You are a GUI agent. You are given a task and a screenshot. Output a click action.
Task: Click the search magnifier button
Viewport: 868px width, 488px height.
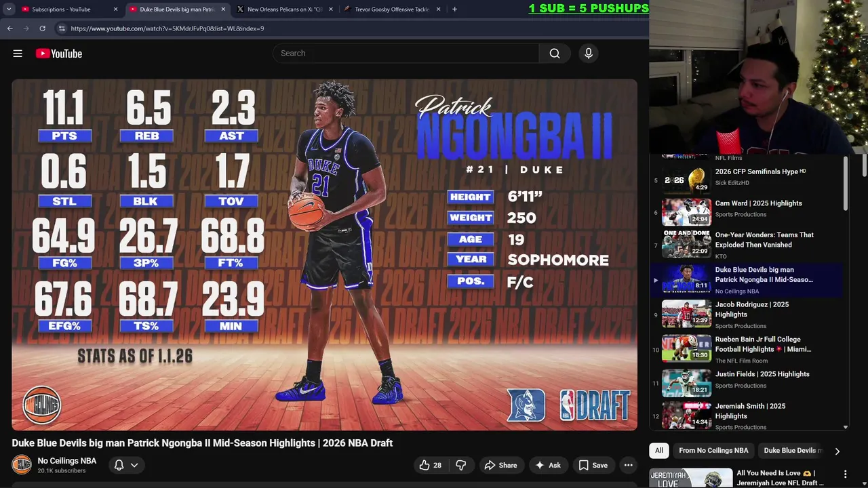[x=555, y=54]
